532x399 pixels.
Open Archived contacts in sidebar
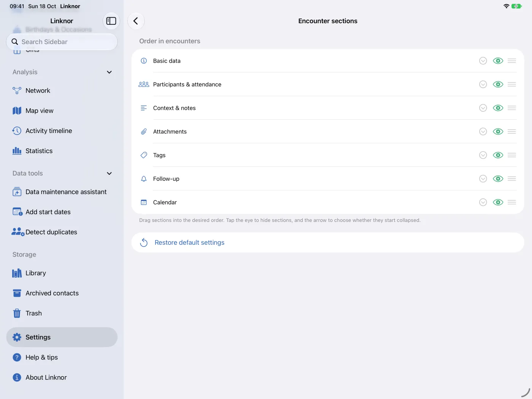62,293
